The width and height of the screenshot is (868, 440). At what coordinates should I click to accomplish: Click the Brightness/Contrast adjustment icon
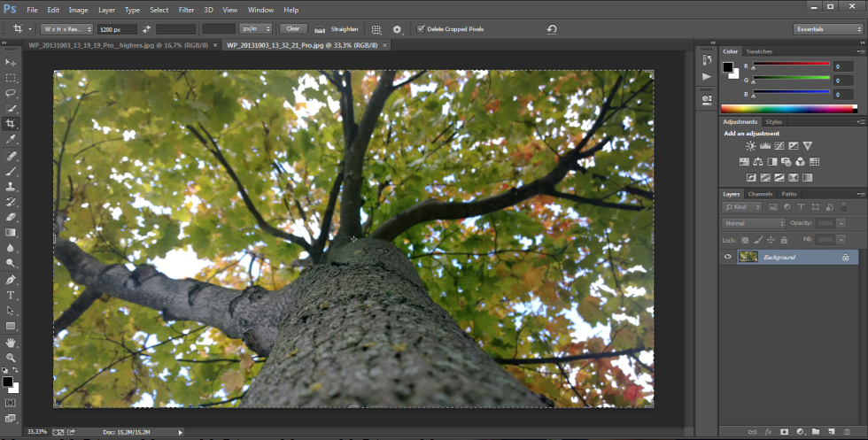coord(750,145)
